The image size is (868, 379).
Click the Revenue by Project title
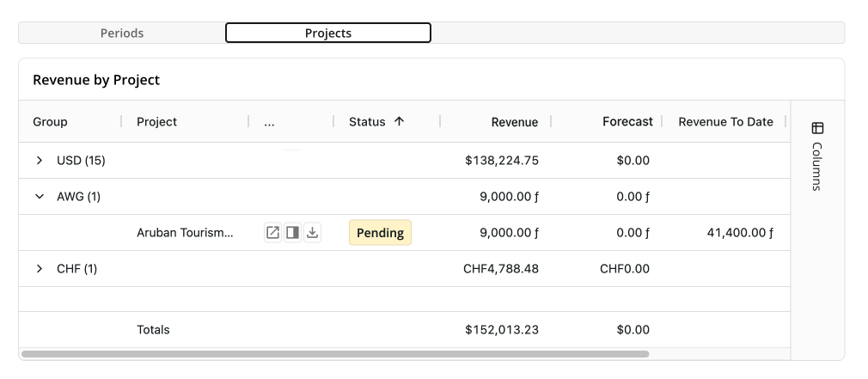pyautogui.click(x=96, y=80)
